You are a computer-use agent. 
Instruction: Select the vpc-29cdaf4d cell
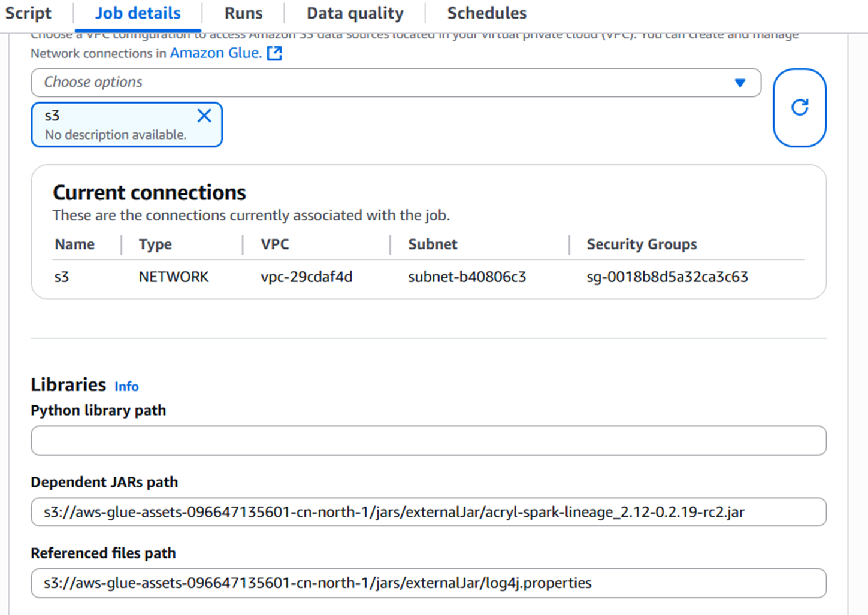[307, 277]
